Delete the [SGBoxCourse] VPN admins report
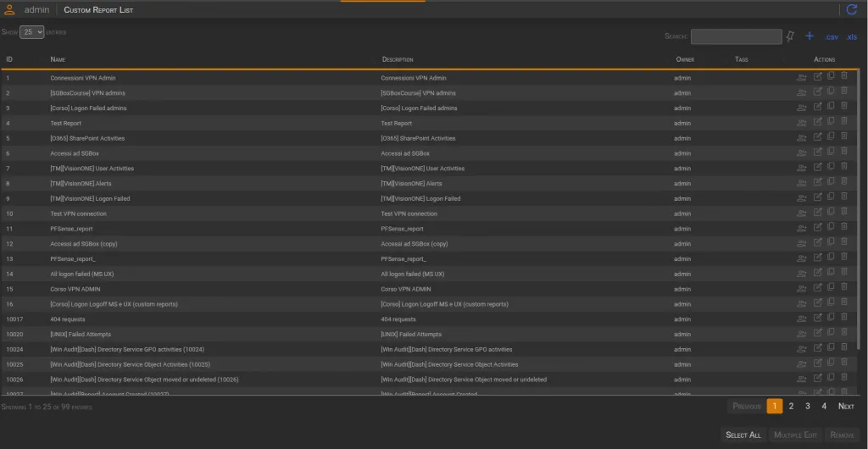The image size is (868, 449). point(844,91)
